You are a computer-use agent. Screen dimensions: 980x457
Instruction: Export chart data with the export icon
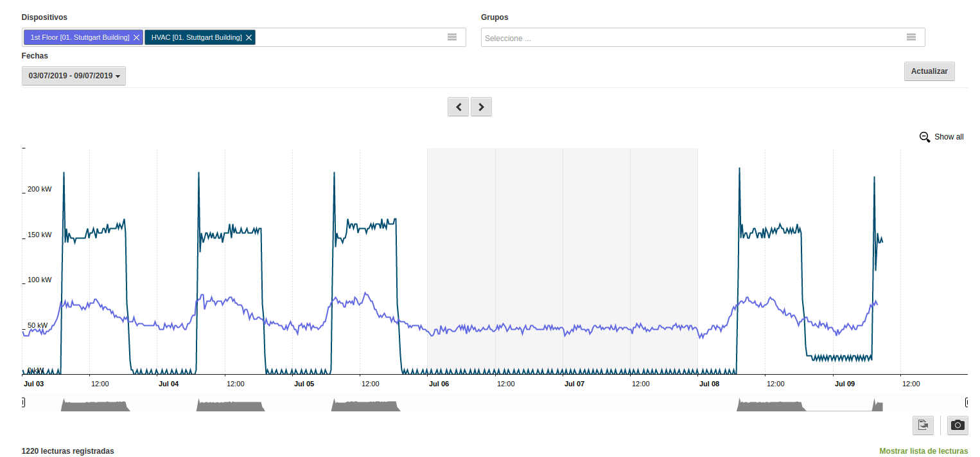[923, 425]
